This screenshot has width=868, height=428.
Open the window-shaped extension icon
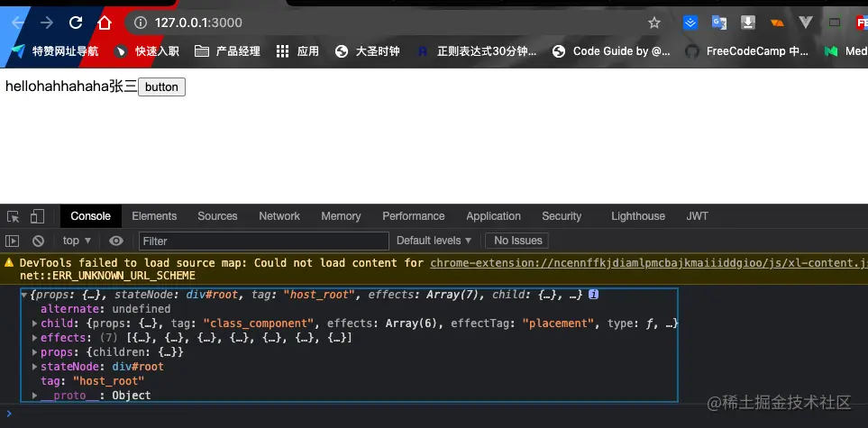(x=835, y=23)
